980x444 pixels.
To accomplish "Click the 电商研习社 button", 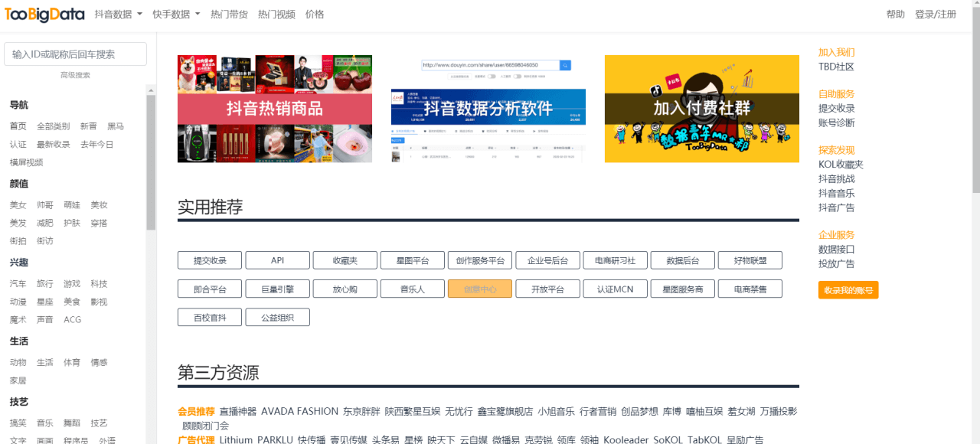I will tap(616, 260).
